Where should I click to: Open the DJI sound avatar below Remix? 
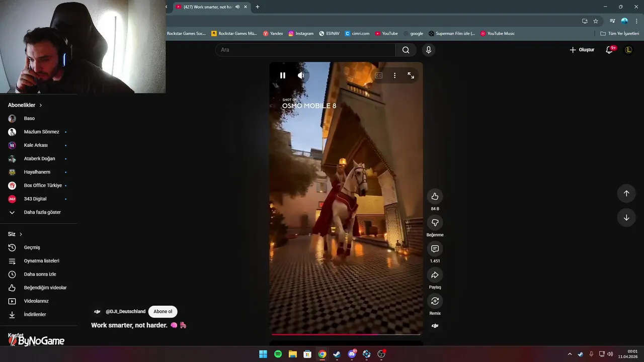pos(435,326)
